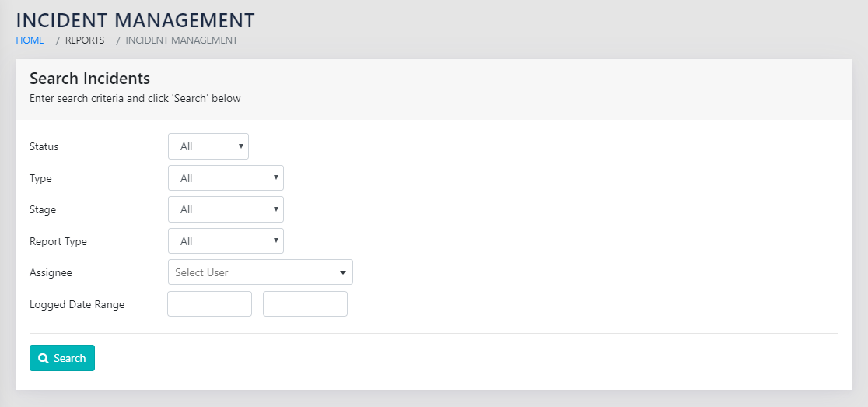Click the Search Incidents heading

89,79
